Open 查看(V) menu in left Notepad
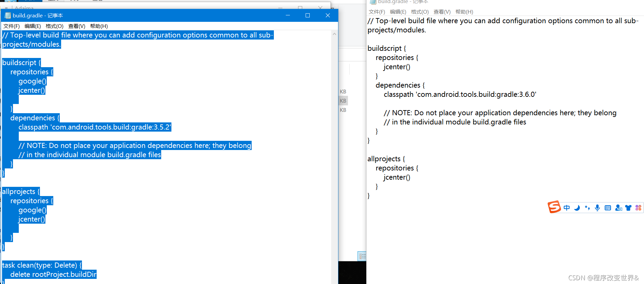The height and width of the screenshot is (284, 644). point(76,26)
